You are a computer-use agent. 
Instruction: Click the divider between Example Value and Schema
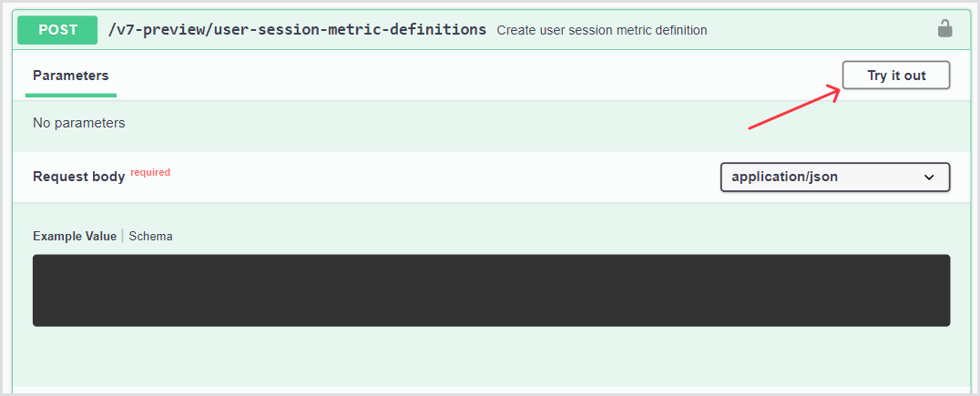click(x=123, y=236)
